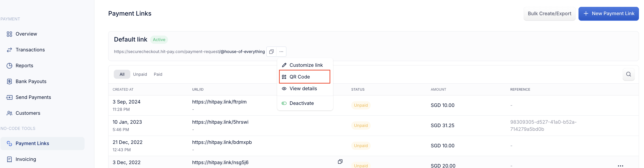
Task: Click the SGD 31.25 amount
Action: pyautogui.click(x=442, y=126)
